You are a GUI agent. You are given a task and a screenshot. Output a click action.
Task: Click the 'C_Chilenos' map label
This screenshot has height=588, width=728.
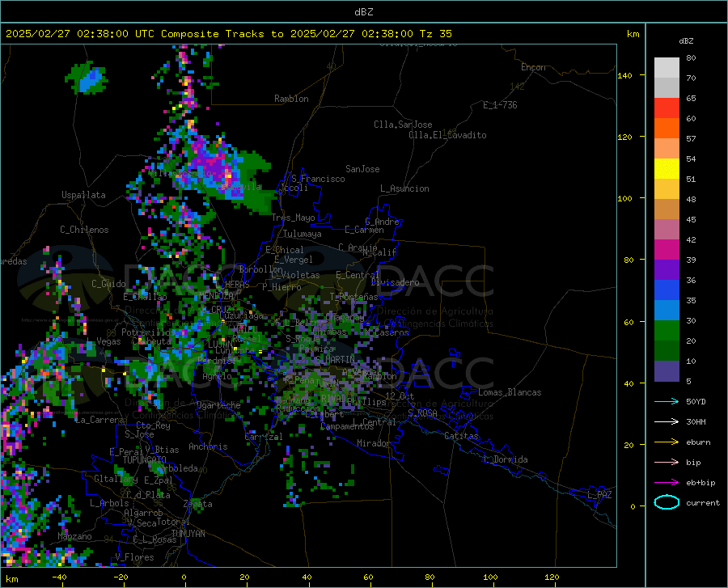pyautogui.click(x=84, y=230)
